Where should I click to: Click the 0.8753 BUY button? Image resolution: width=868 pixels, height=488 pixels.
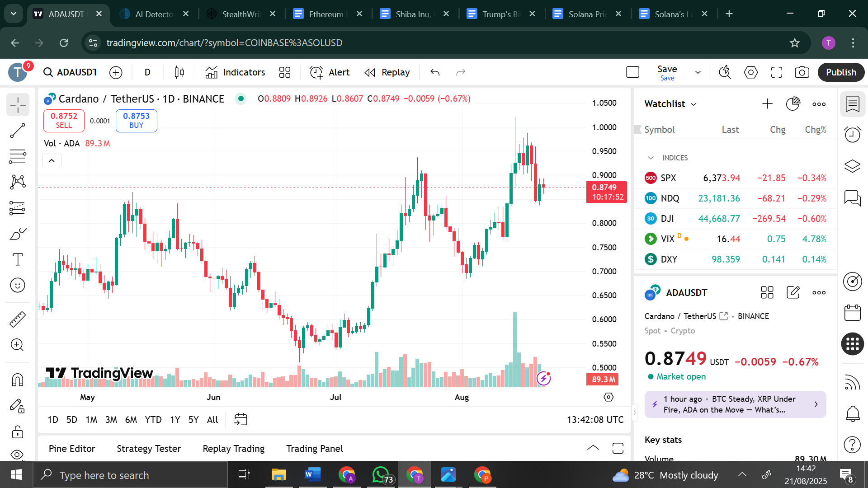(x=136, y=121)
